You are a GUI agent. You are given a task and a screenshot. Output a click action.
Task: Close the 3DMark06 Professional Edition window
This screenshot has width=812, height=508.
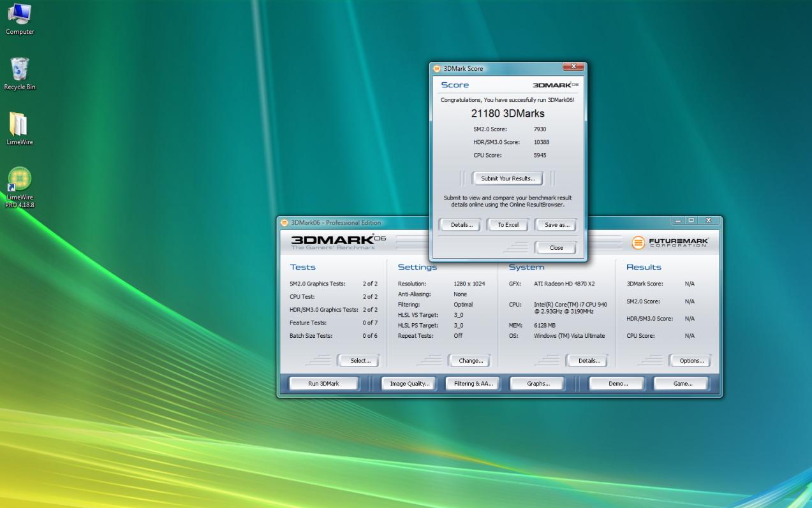(708, 221)
